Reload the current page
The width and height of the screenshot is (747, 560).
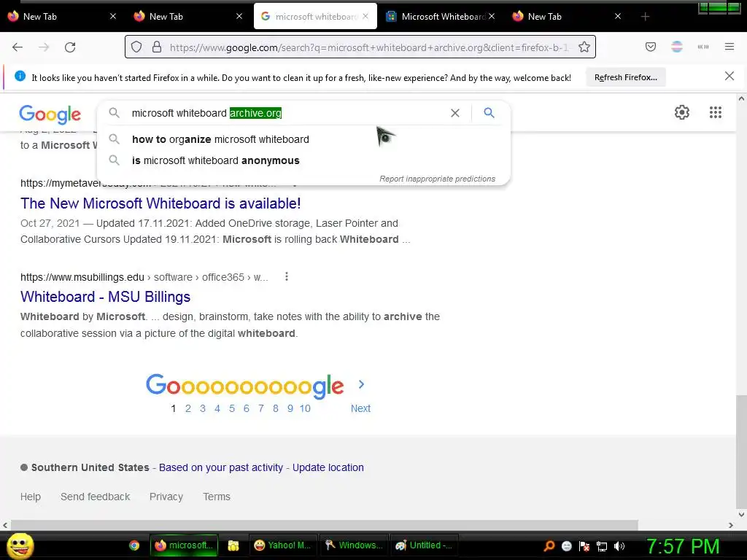point(70,47)
